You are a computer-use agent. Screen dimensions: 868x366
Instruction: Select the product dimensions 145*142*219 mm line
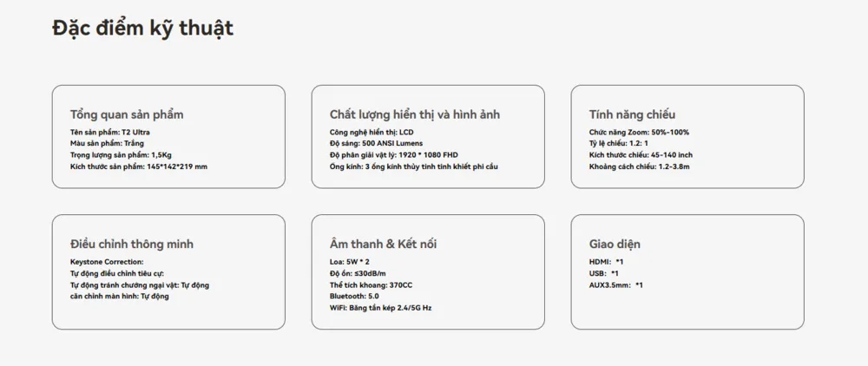139,167
